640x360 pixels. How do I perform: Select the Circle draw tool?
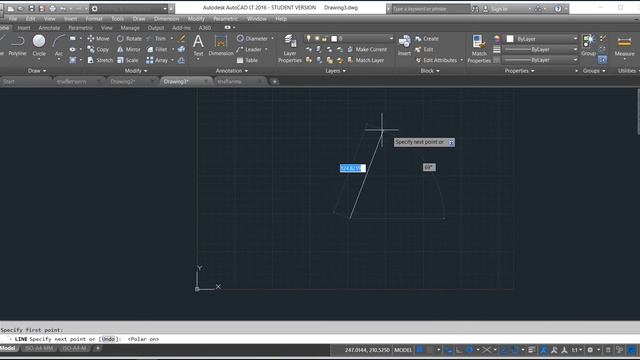pos(39,45)
